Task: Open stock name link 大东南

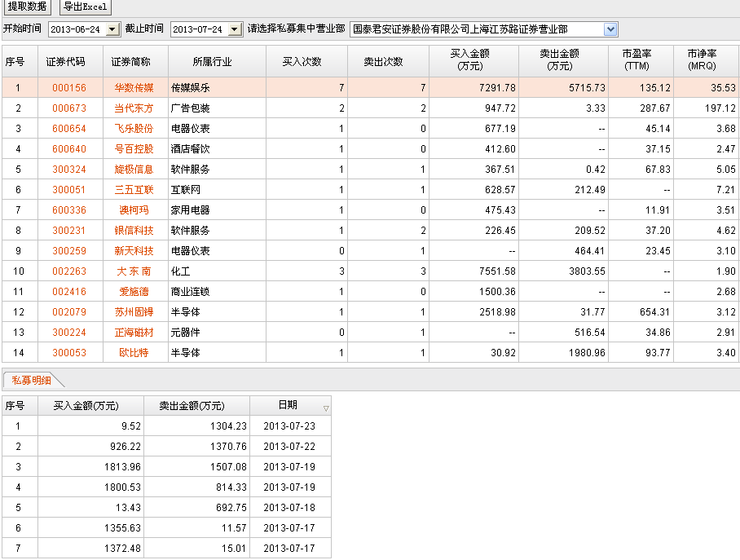Action: tap(134, 271)
